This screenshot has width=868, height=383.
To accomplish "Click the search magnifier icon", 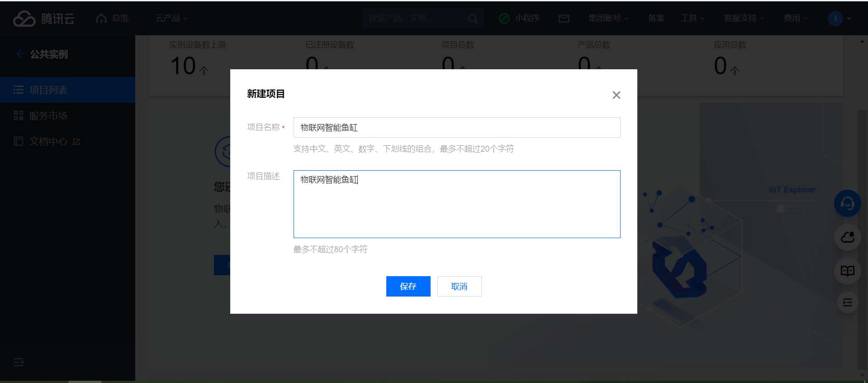I will [x=473, y=19].
